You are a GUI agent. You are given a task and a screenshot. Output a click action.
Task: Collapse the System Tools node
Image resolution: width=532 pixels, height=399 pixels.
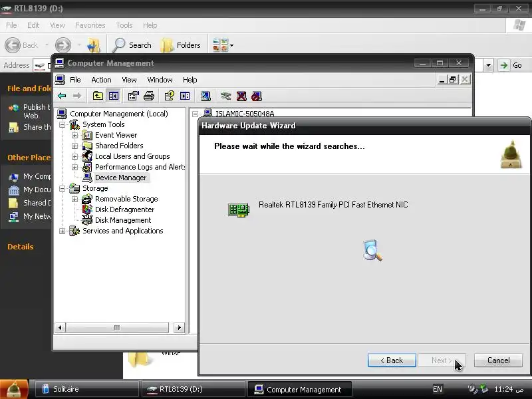click(x=62, y=125)
